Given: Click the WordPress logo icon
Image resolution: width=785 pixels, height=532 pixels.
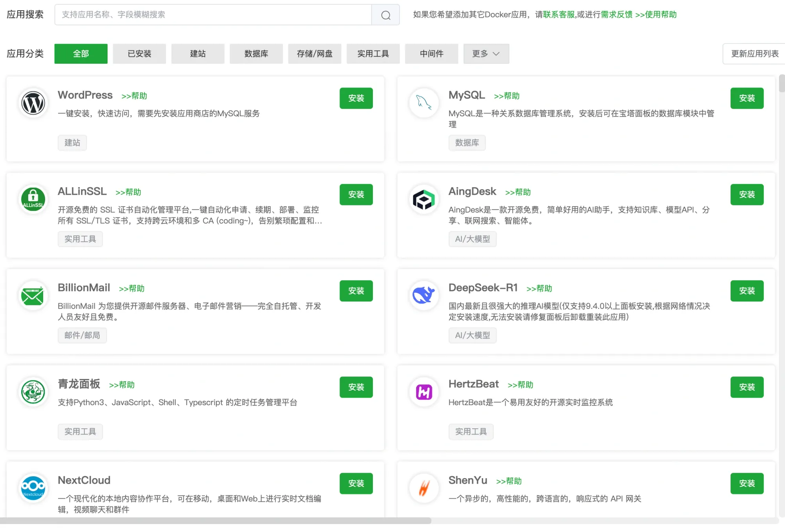Looking at the screenshot, I should point(33,103).
